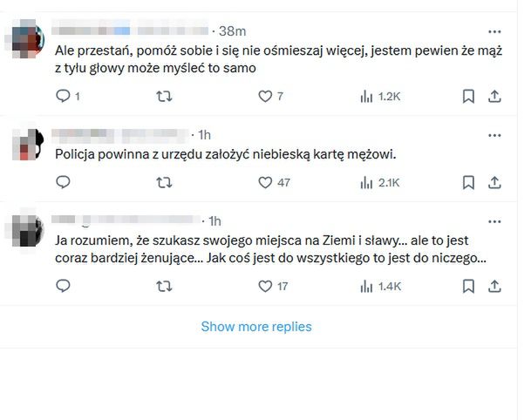Bookmark the 'Policja powinna' tweet
Image resolution: width=531 pixels, height=420 pixels.
click(x=468, y=183)
